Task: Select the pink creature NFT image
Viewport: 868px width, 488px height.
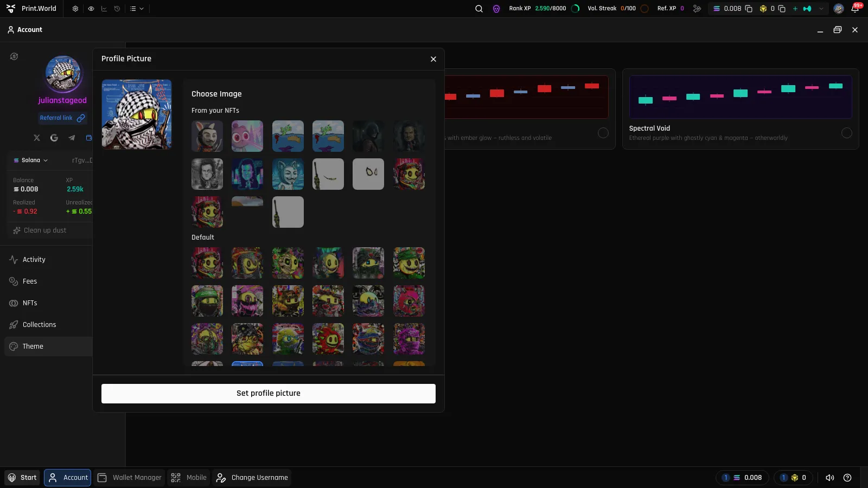Action: [x=247, y=136]
